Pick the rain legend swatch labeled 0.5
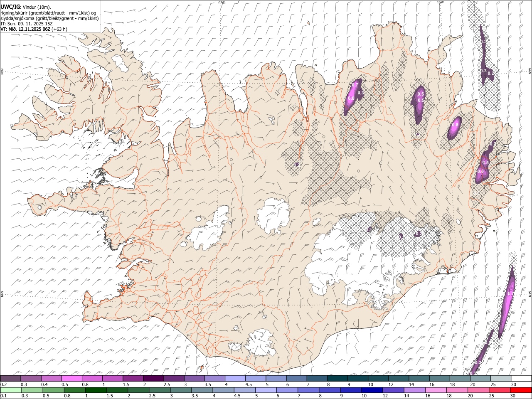The width and height of the screenshot is (532, 399). tap(54, 390)
